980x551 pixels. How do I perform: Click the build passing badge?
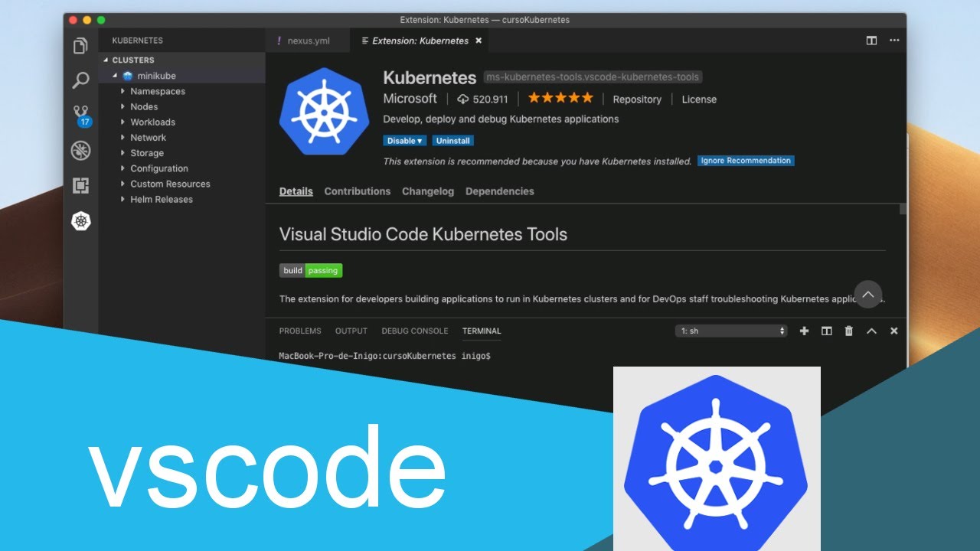click(311, 270)
